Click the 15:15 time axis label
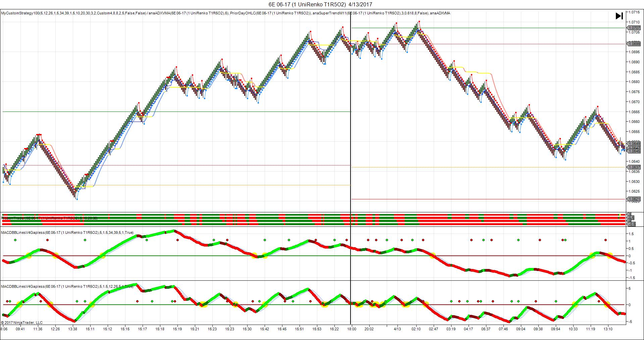This screenshot has height=340, width=644. click(125, 329)
